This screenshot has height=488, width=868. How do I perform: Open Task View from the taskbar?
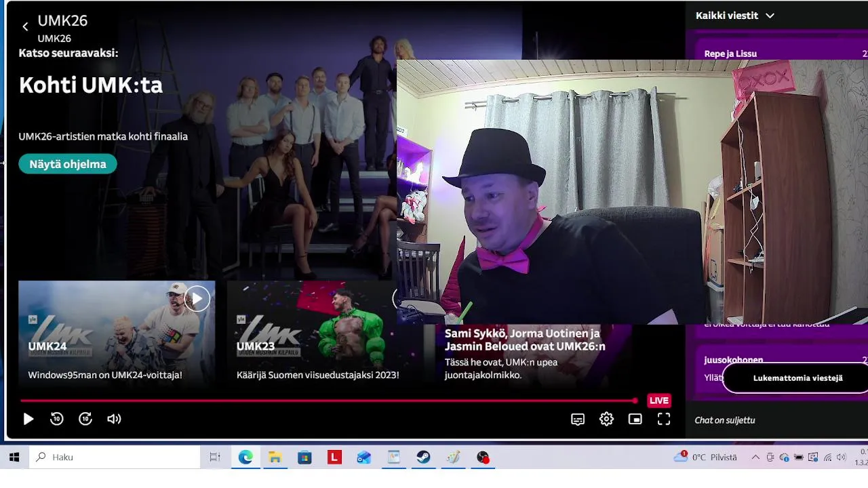point(215,457)
